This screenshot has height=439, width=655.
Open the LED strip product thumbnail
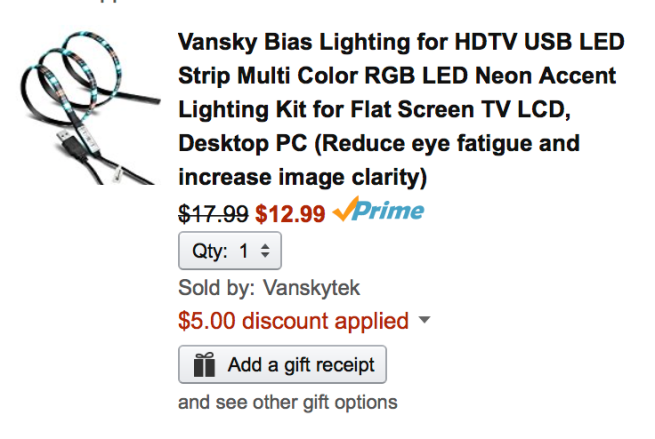(88, 112)
